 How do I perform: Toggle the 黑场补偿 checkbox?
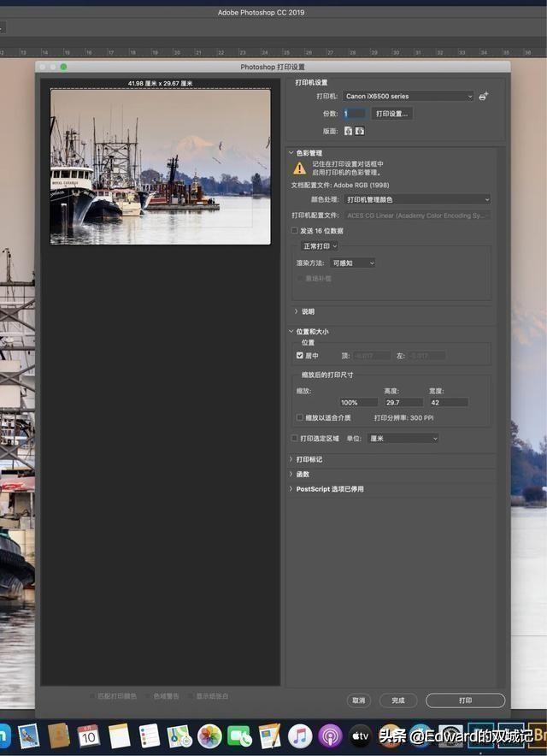coord(300,278)
